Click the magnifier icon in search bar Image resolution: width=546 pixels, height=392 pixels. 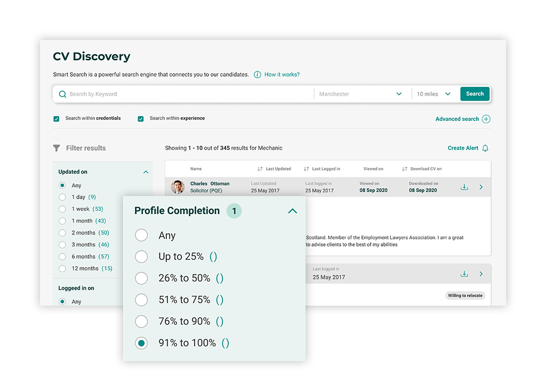pos(63,94)
